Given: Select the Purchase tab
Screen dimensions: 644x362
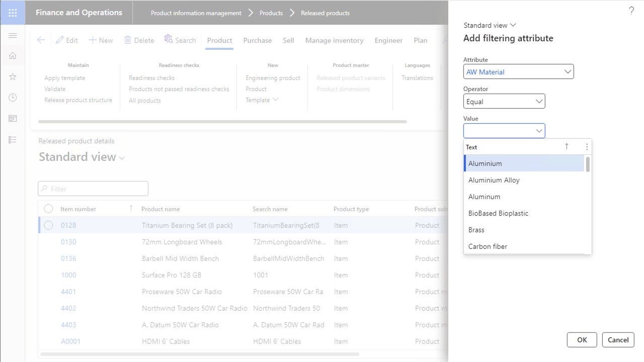Looking at the screenshot, I should [258, 40].
